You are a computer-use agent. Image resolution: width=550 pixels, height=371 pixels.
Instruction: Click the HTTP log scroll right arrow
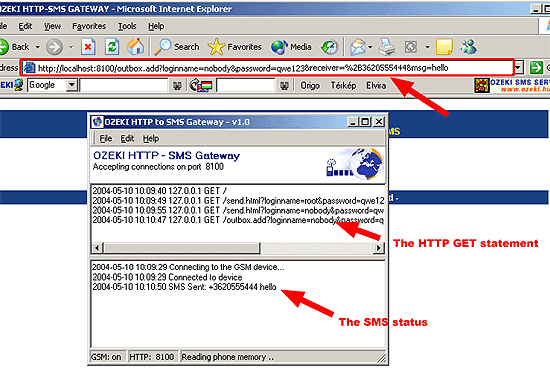pos(378,248)
